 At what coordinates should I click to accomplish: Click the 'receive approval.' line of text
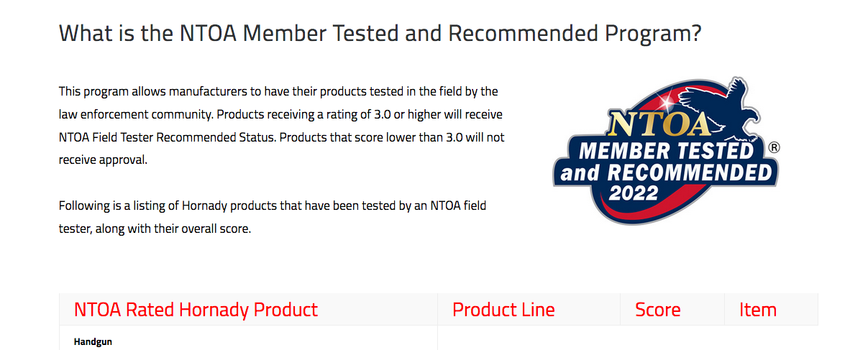click(x=103, y=160)
